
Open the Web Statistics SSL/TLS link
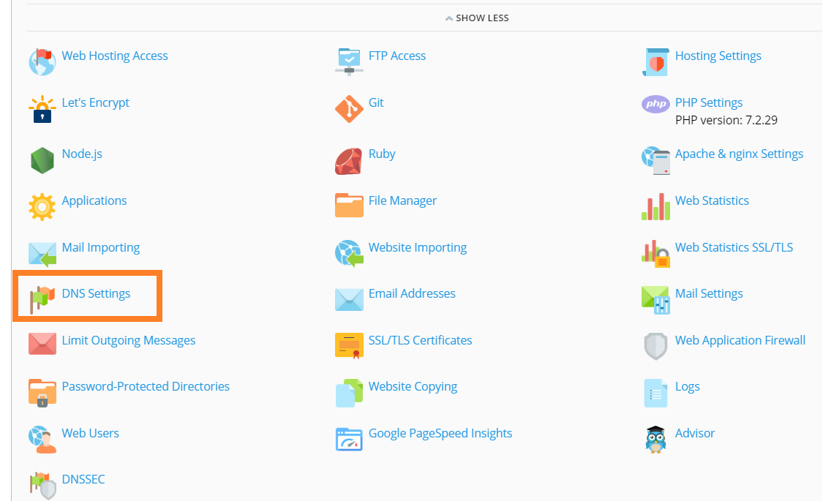pos(734,247)
